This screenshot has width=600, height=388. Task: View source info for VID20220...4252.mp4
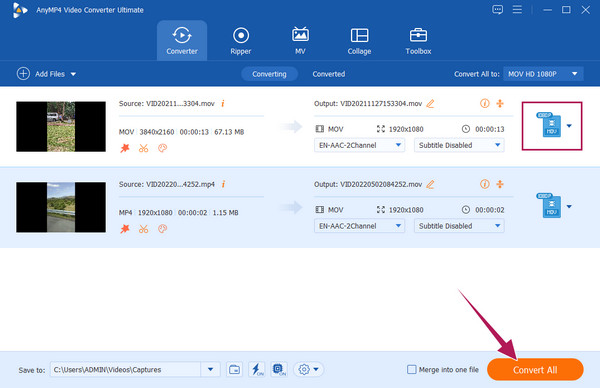223,184
